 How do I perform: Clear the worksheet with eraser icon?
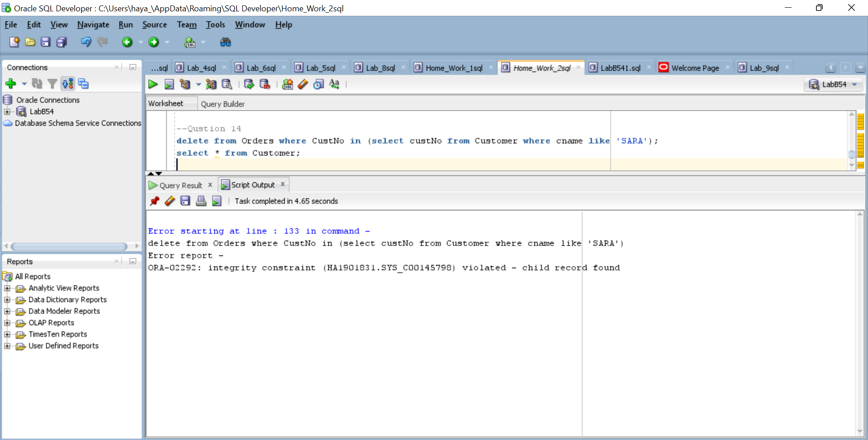click(303, 84)
